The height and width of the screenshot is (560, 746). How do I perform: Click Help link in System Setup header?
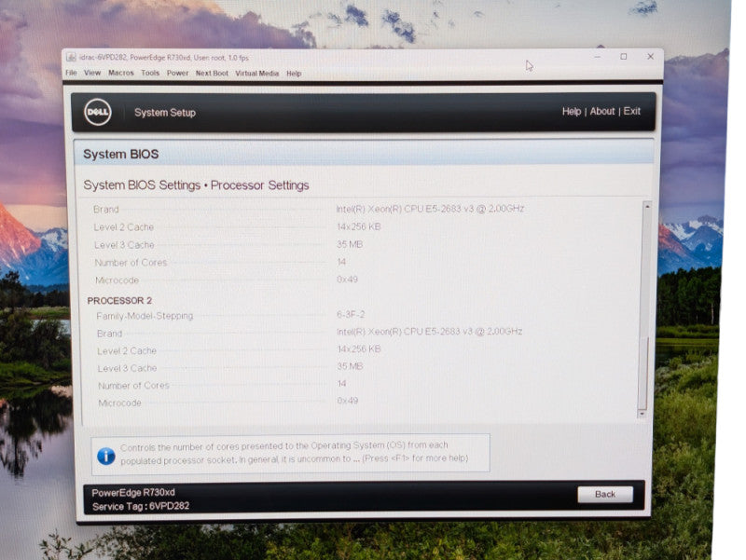coord(572,111)
